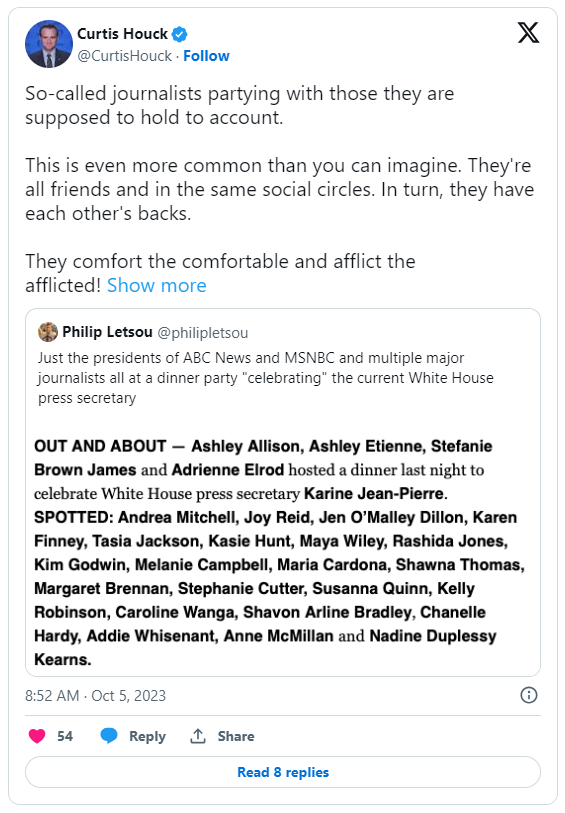Viewport: 565px width, 813px height.
Task: Click the reply speech bubble icon
Action: click(x=109, y=736)
